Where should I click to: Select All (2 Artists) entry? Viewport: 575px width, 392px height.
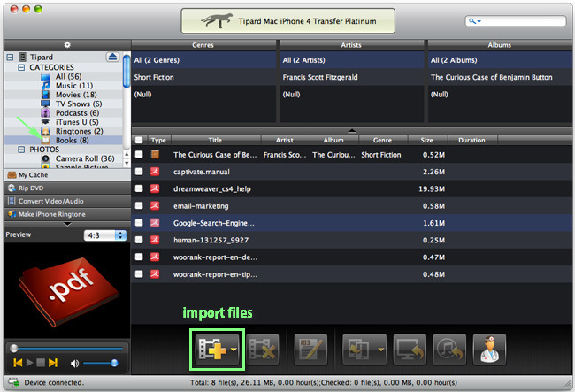tap(352, 60)
